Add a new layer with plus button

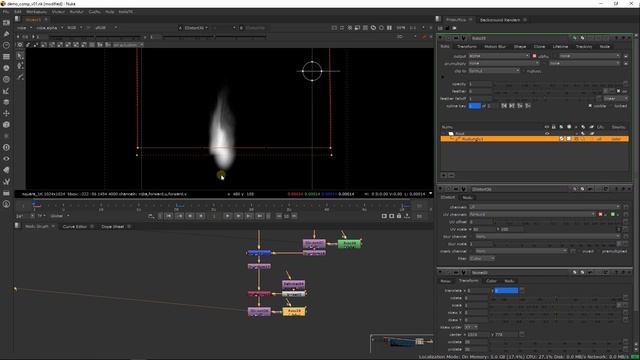444,175
